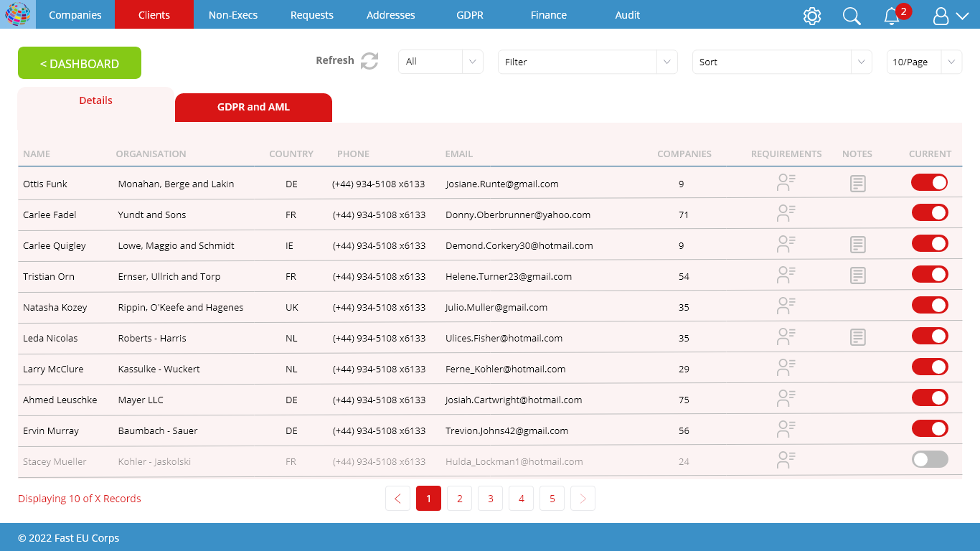Click the next page arrow
This screenshot has height=551, width=980.
pyautogui.click(x=583, y=499)
